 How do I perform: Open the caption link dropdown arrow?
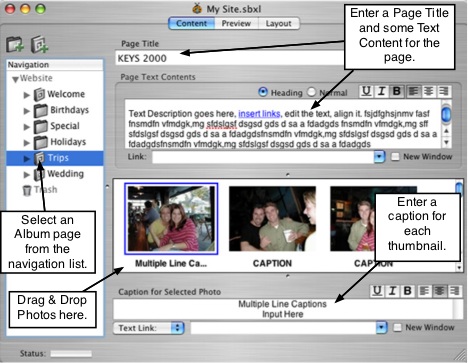[381, 328]
